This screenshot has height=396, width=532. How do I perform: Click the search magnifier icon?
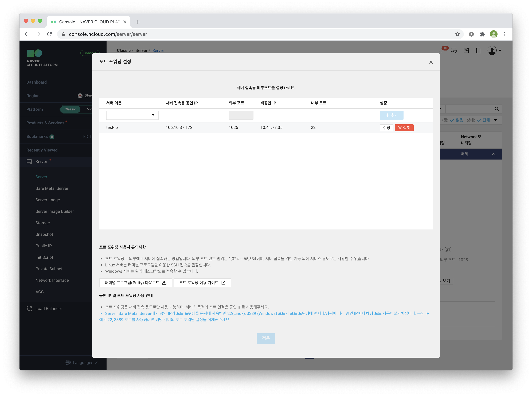click(x=496, y=109)
